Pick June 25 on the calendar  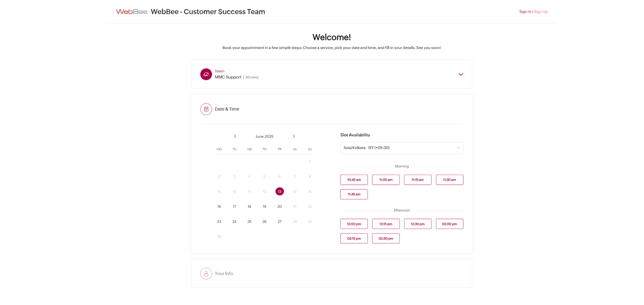click(249, 222)
